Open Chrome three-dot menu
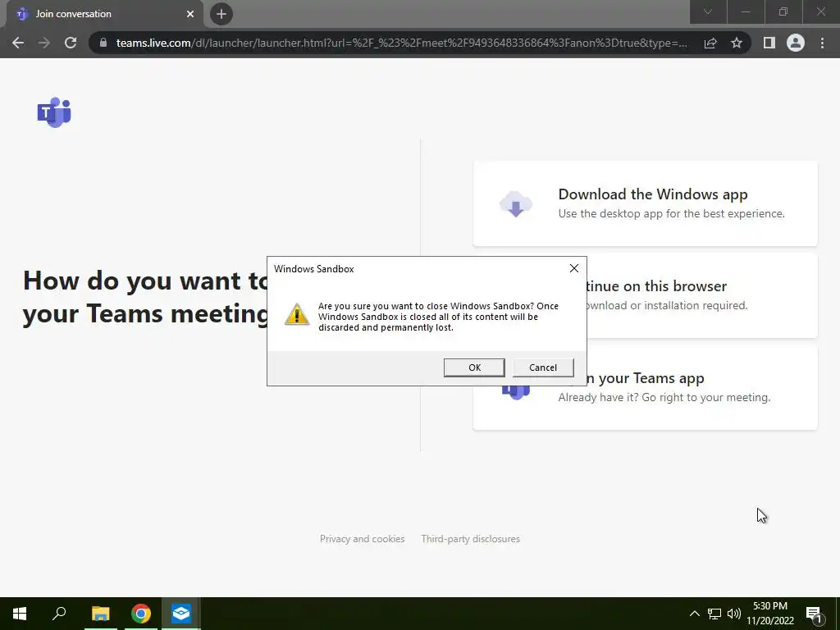Viewport: 840px width, 630px height. tap(822, 43)
